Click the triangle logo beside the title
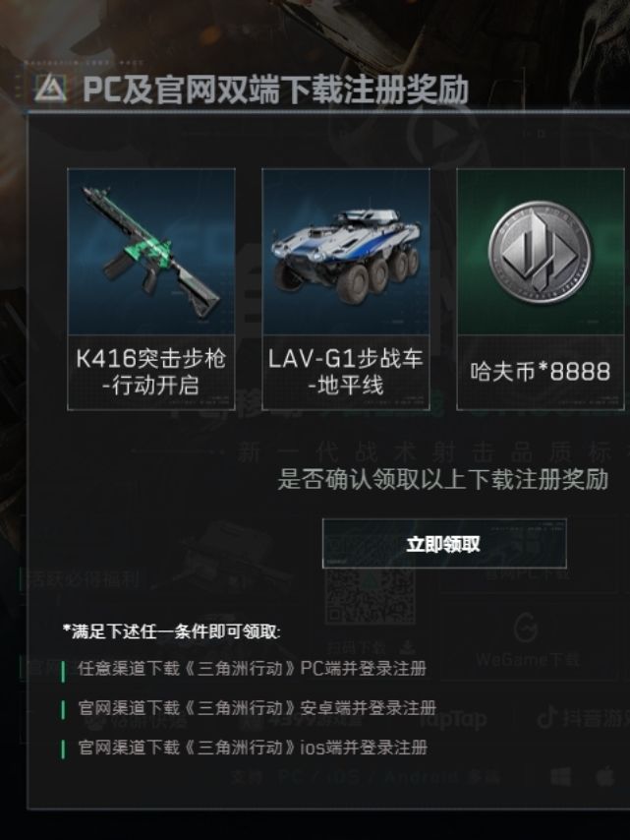630x840 pixels. (x=50, y=89)
